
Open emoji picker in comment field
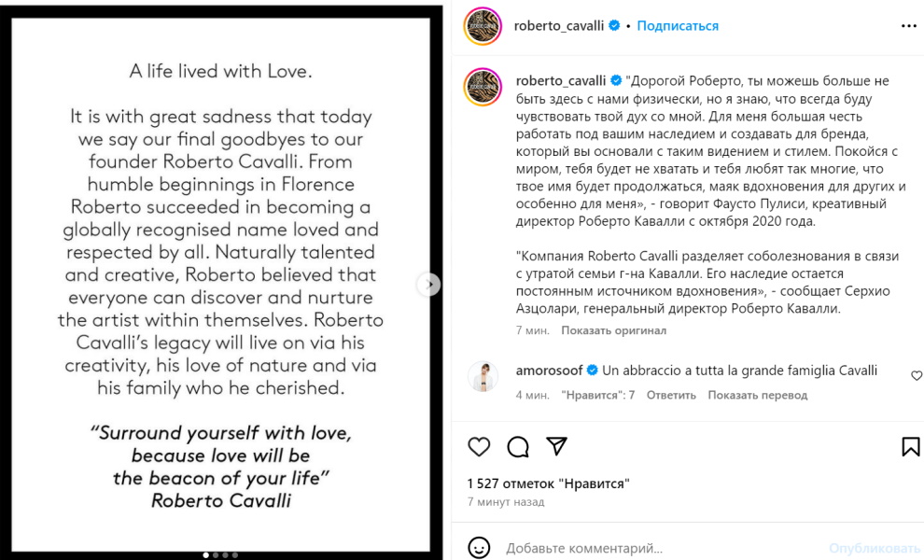(479, 548)
